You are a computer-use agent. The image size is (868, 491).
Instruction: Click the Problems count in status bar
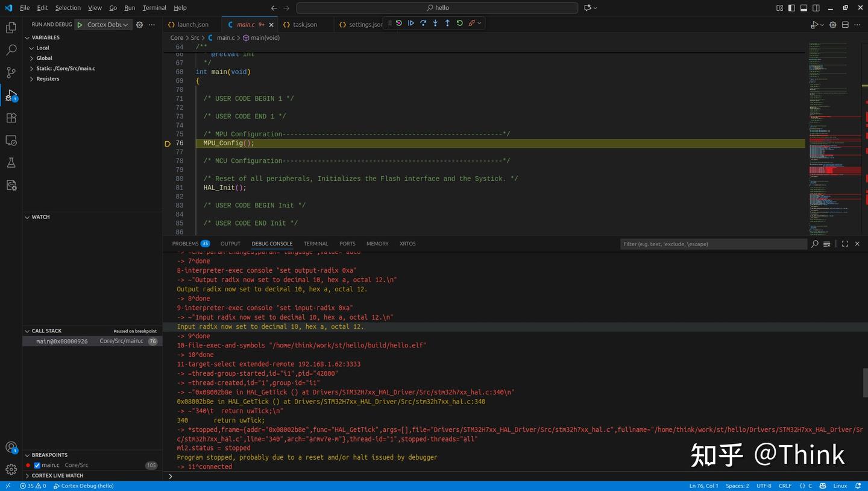click(33, 486)
